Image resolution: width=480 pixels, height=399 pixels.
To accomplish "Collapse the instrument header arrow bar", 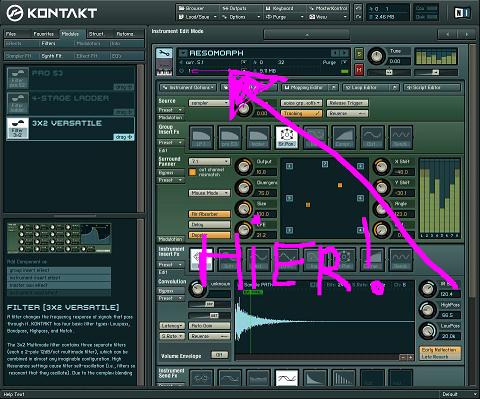I will tap(307, 34).
